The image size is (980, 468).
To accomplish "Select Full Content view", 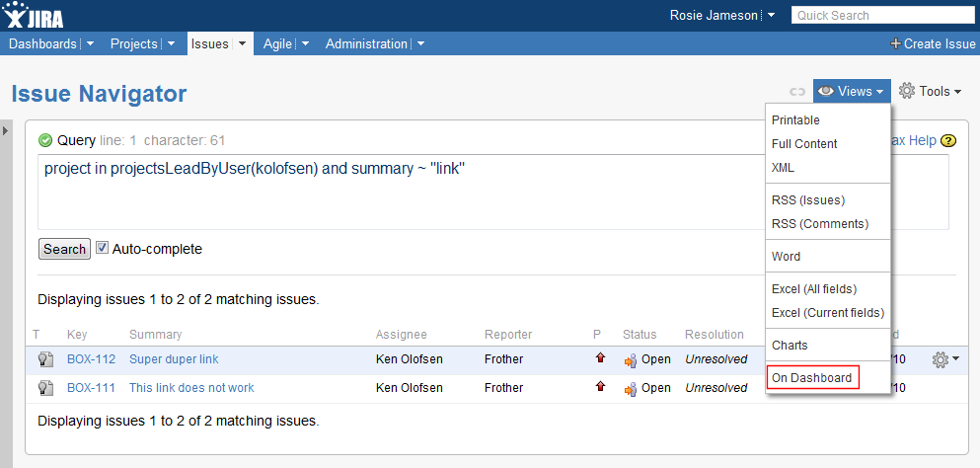I will (x=804, y=144).
